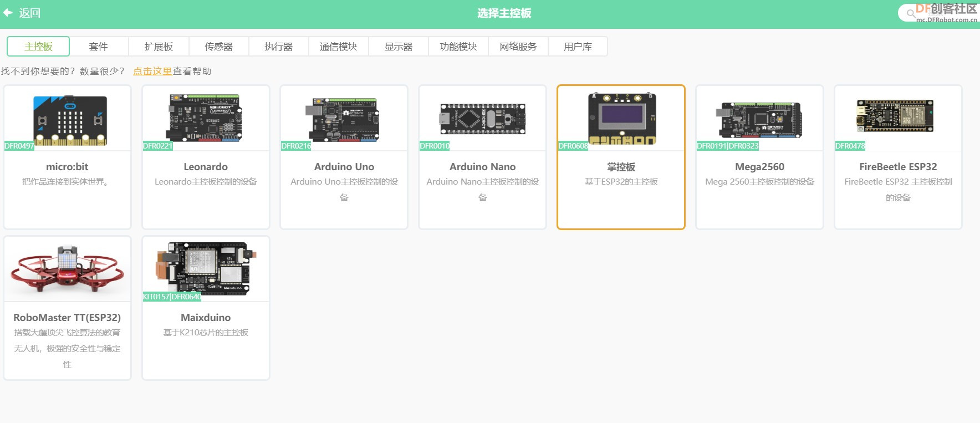The height and width of the screenshot is (423, 980).
Task: Pick the Mega2560 board image
Action: (759, 119)
